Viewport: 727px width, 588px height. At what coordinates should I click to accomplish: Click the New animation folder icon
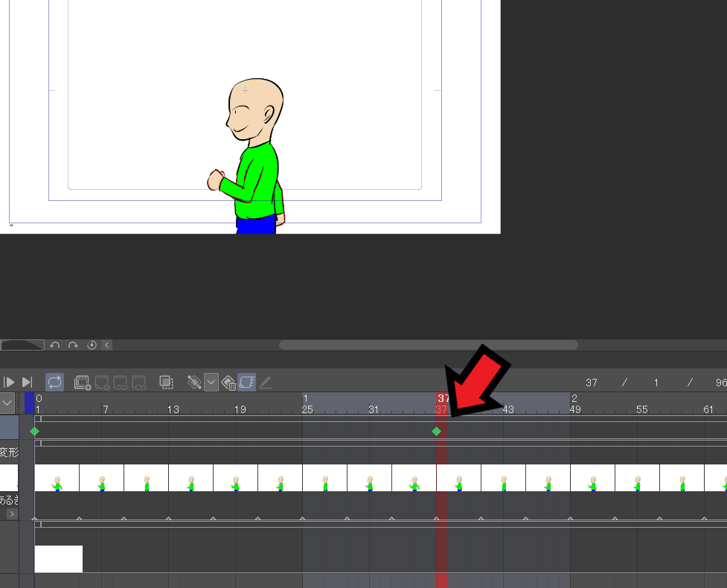(82, 383)
